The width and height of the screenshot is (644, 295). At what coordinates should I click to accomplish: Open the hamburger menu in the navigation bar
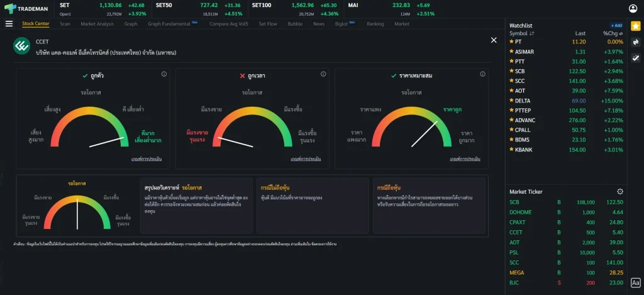(9, 24)
